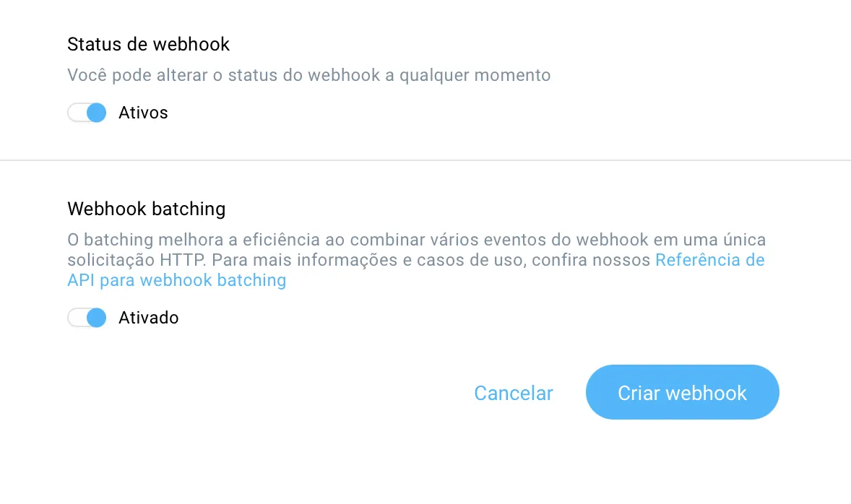Image resolution: width=851 pixels, height=504 pixels.
Task: Open the API para webhook batching link
Action: click(x=176, y=280)
